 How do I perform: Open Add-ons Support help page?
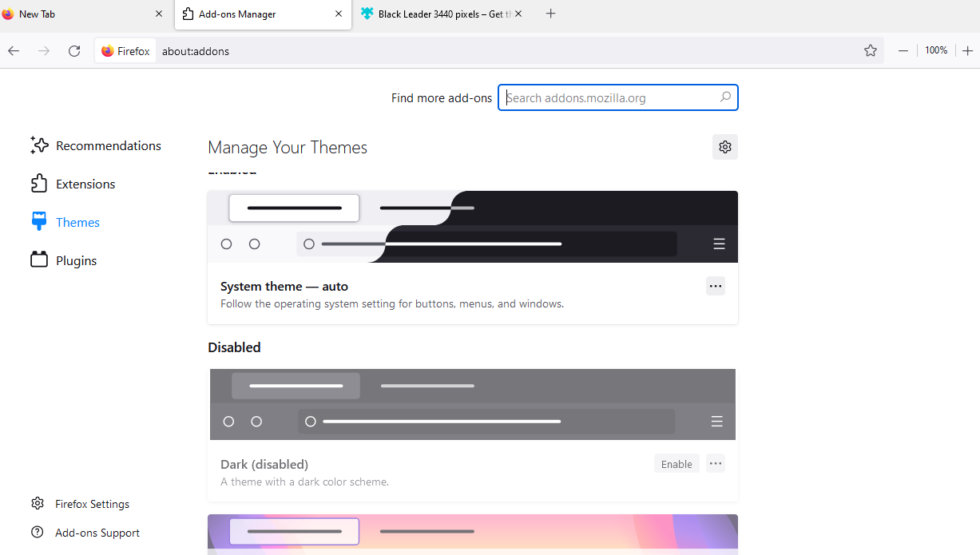point(97,532)
